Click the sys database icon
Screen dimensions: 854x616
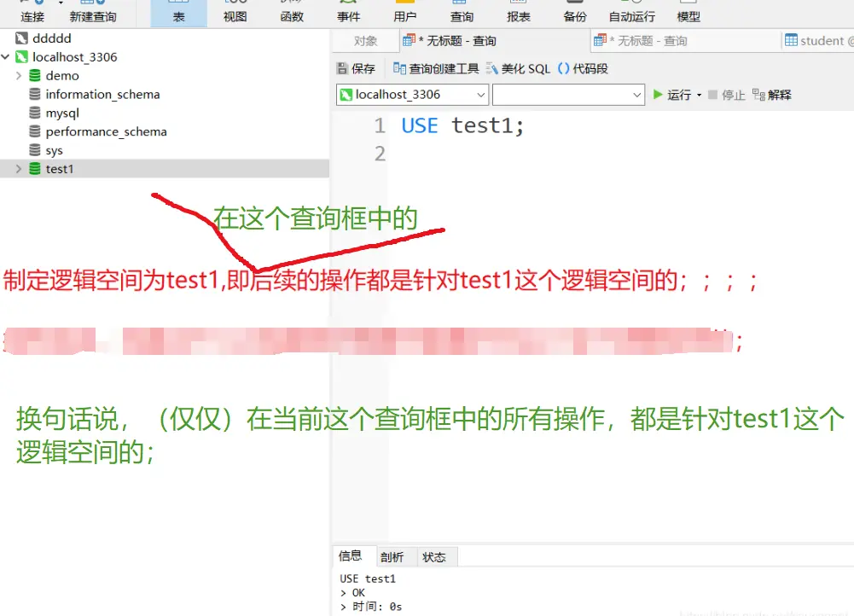(34, 150)
